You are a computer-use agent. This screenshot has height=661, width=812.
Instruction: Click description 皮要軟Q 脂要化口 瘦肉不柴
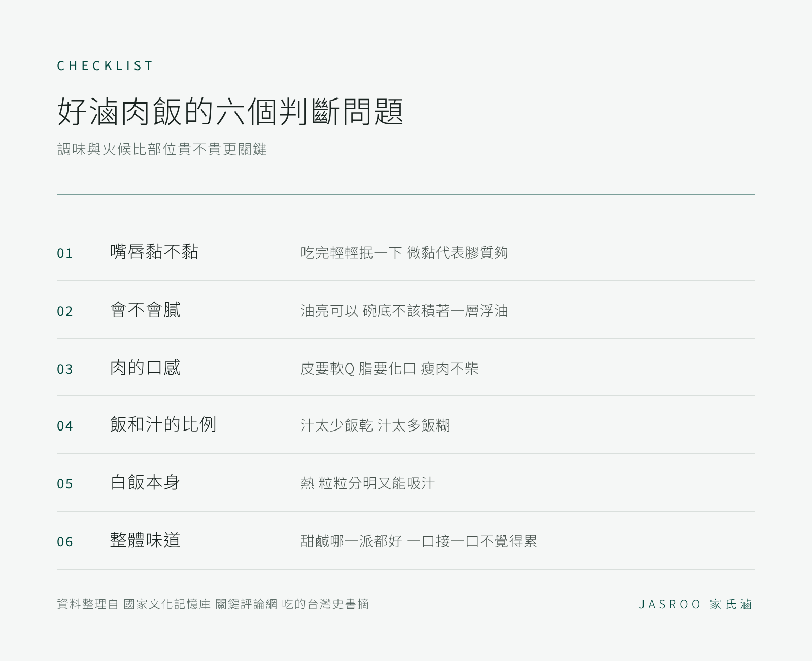(x=390, y=368)
